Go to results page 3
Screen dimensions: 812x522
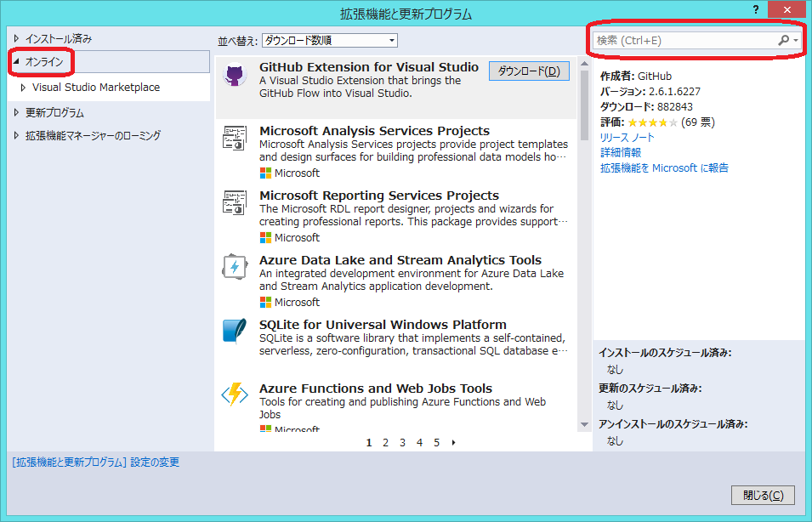pyautogui.click(x=402, y=443)
